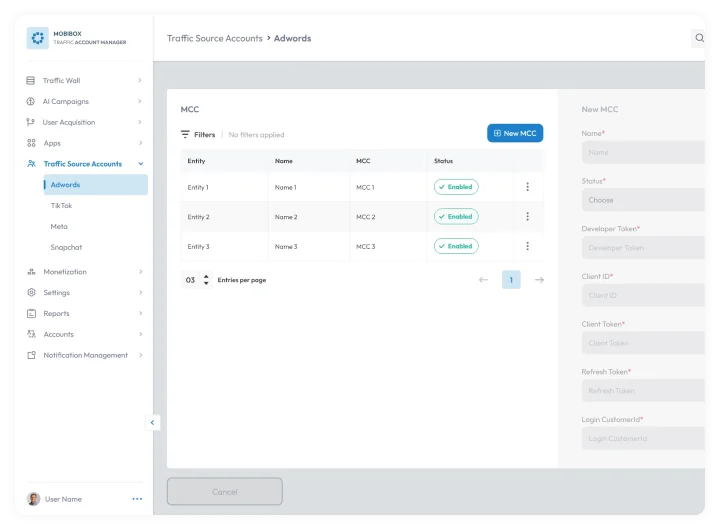Expand the Apps menu chevron
Screen dimensions: 720x530
(140, 143)
